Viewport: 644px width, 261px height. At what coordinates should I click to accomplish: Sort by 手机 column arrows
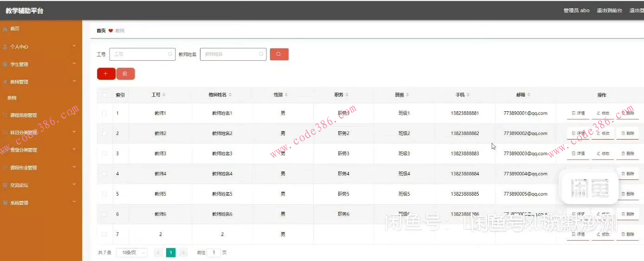[x=468, y=95]
